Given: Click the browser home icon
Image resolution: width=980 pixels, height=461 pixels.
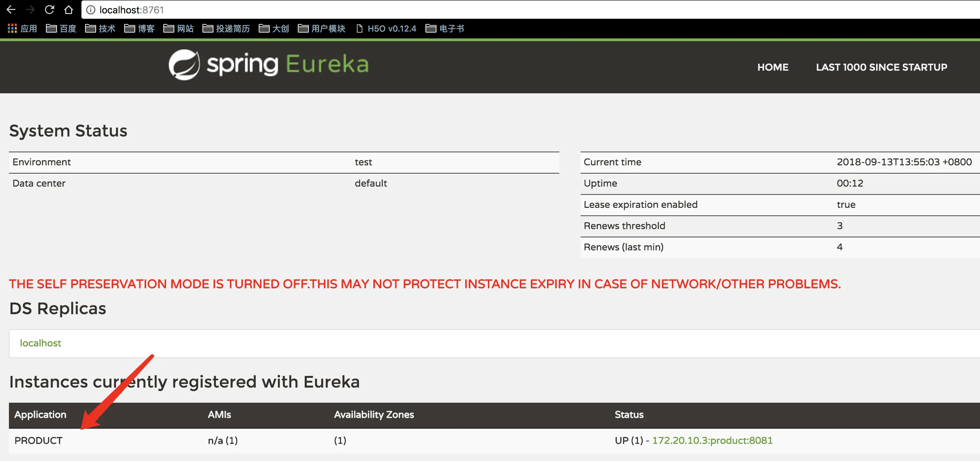Looking at the screenshot, I should (69, 10).
